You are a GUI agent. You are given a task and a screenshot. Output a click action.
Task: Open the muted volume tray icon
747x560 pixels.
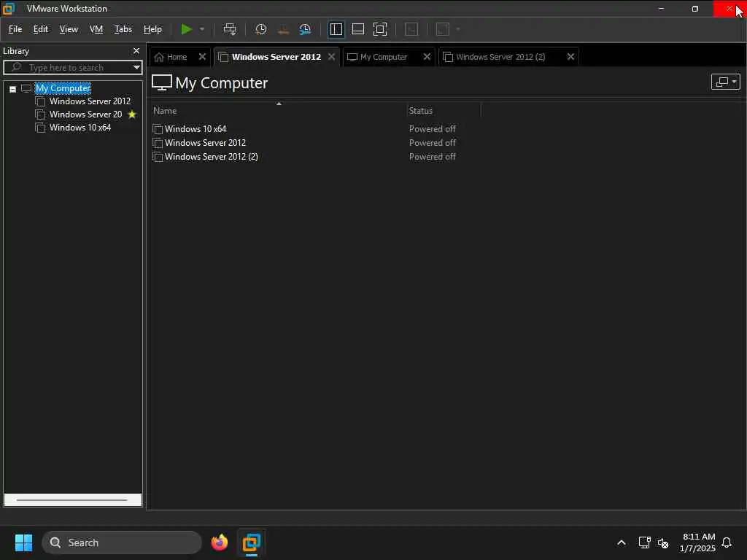pyautogui.click(x=663, y=542)
